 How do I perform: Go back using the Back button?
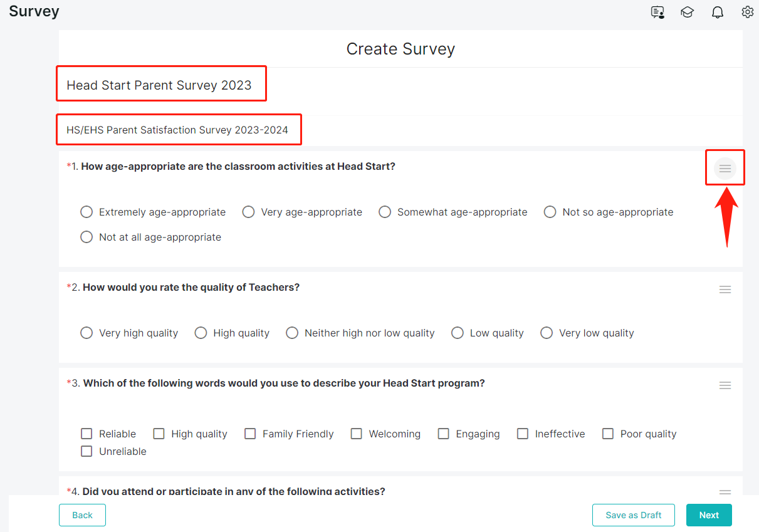[82, 515]
